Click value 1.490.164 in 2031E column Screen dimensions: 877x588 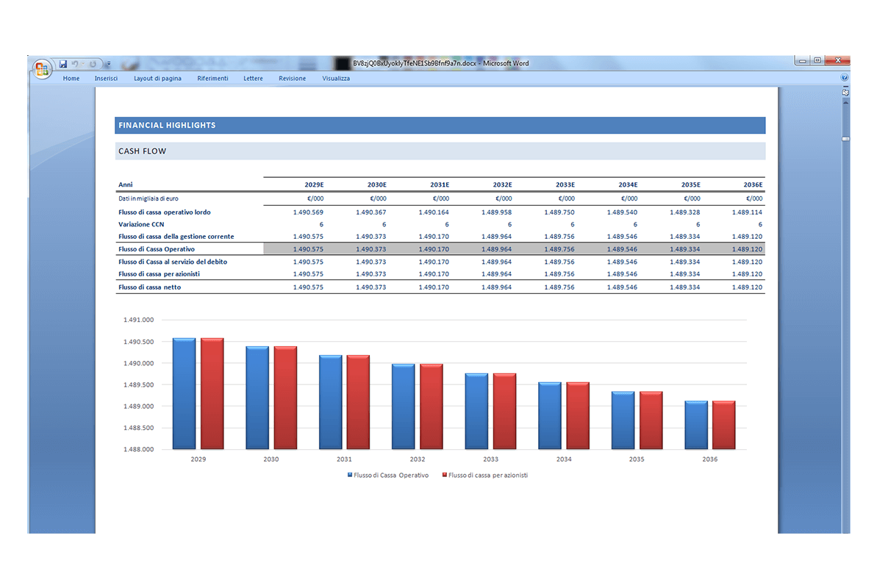click(434, 212)
